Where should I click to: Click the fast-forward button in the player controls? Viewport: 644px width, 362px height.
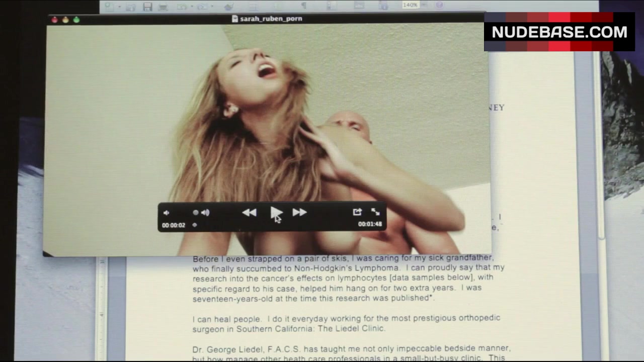pyautogui.click(x=299, y=213)
